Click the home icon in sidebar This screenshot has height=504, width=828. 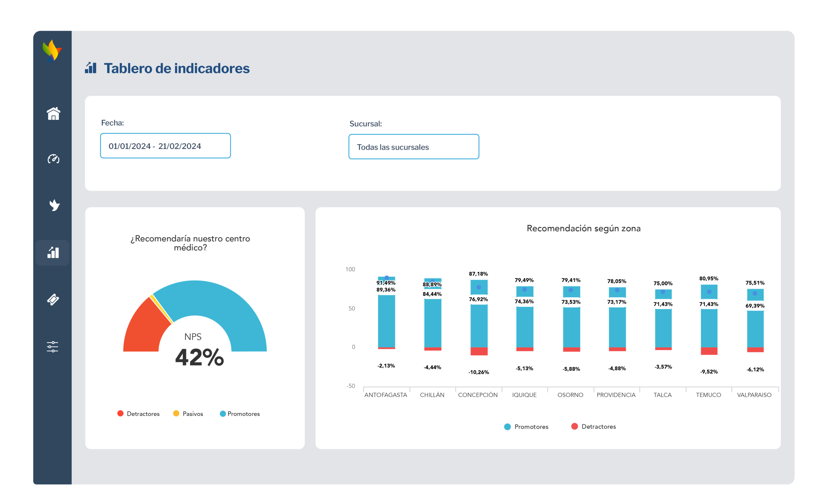pos(53,114)
